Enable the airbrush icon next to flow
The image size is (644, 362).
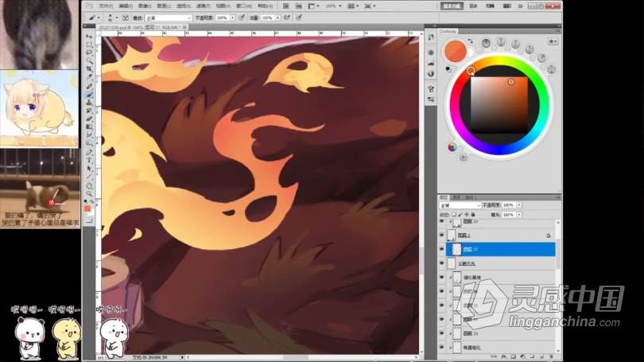(x=287, y=18)
